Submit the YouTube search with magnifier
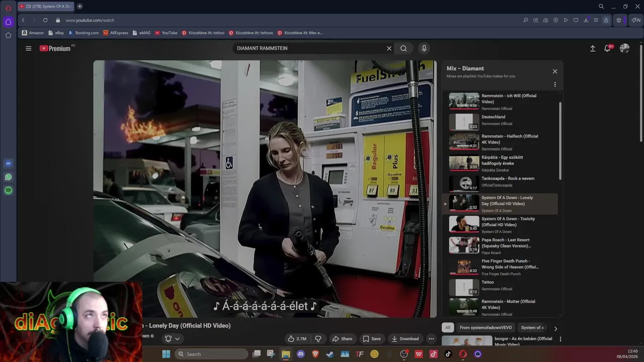This screenshot has height=362, width=644. (404, 48)
